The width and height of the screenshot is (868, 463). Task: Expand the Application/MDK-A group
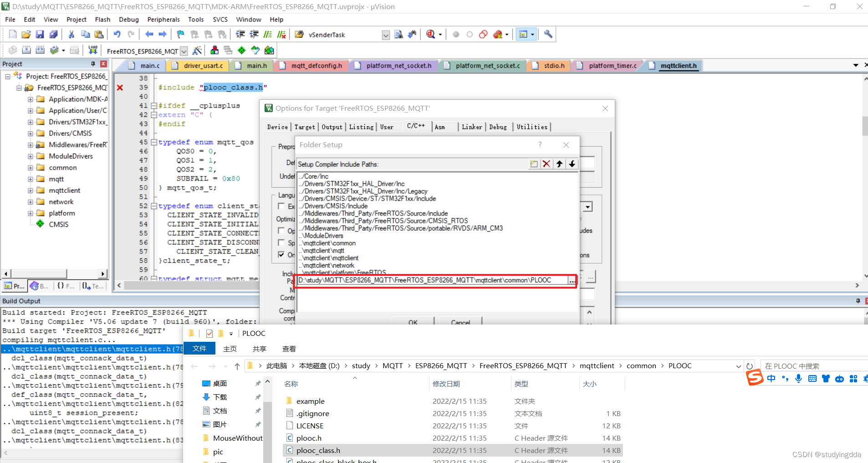pyautogui.click(x=30, y=99)
